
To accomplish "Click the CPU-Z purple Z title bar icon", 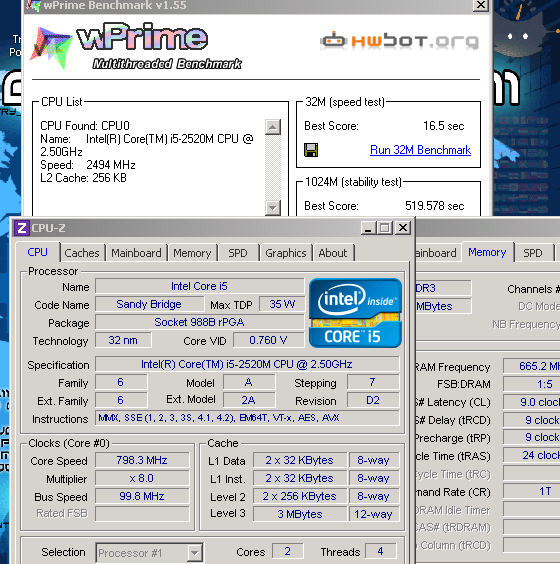I will tap(22, 228).
